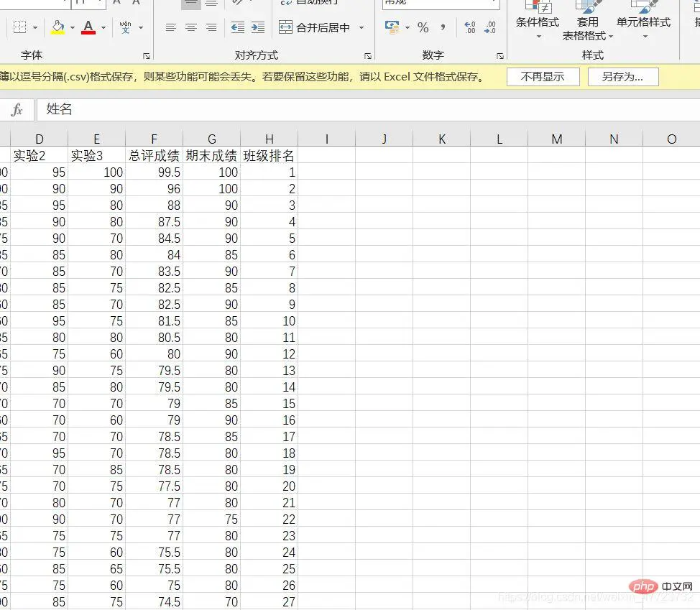Click the phonetic guide wén icon
The height and width of the screenshot is (610, 700).
tap(126, 27)
